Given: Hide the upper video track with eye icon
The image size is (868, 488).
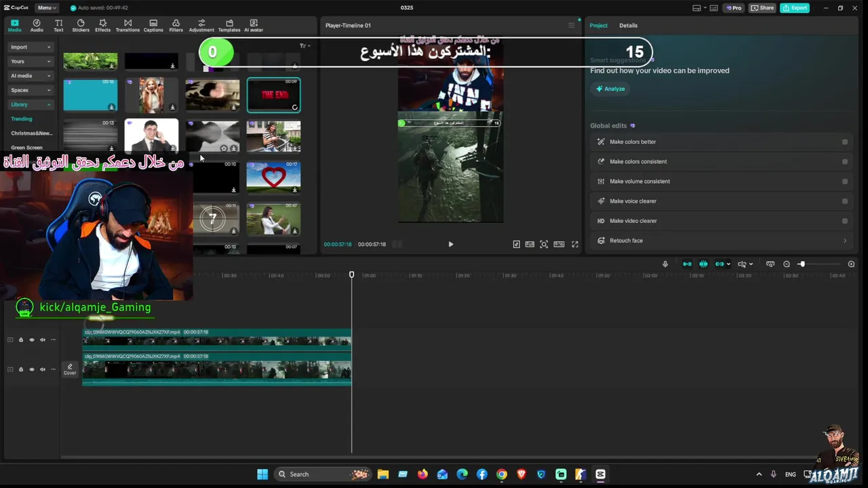Looking at the screenshot, I should 32,340.
